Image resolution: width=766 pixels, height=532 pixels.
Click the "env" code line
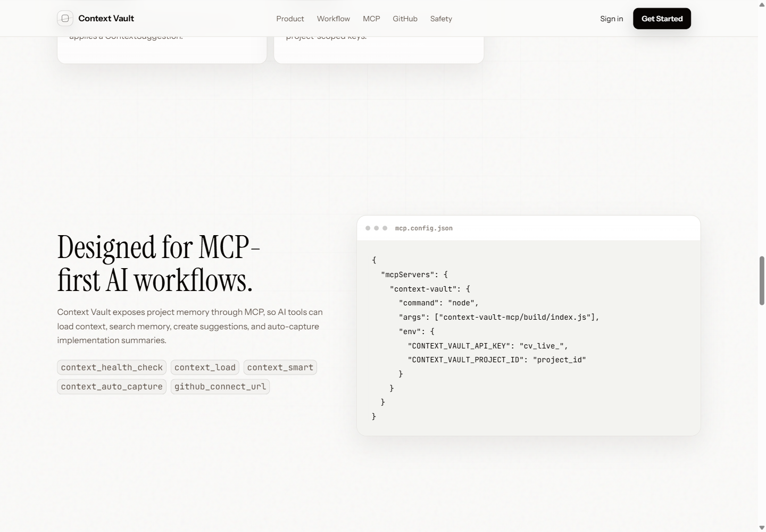click(x=417, y=331)
